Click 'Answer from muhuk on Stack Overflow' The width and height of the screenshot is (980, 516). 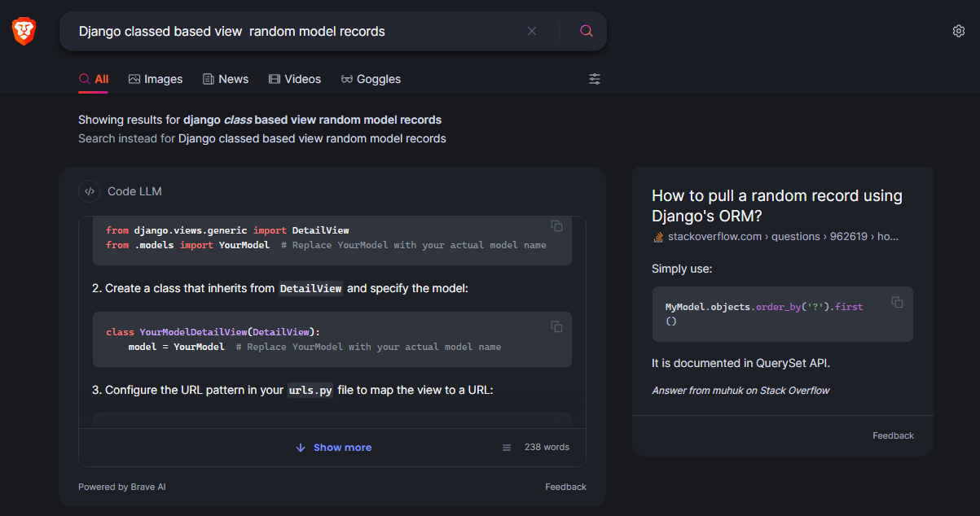click(740, 391)
